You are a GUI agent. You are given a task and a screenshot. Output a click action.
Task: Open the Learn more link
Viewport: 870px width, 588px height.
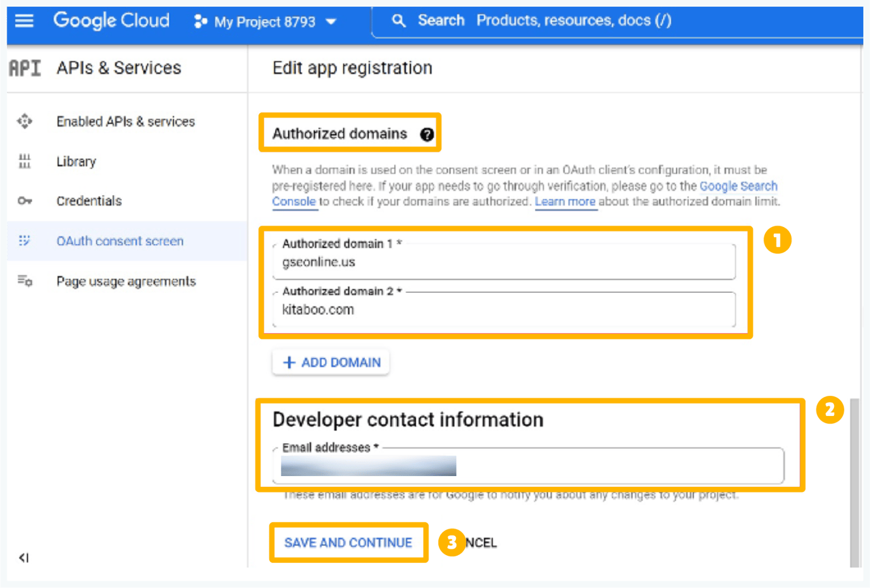[x=565, y=202]
